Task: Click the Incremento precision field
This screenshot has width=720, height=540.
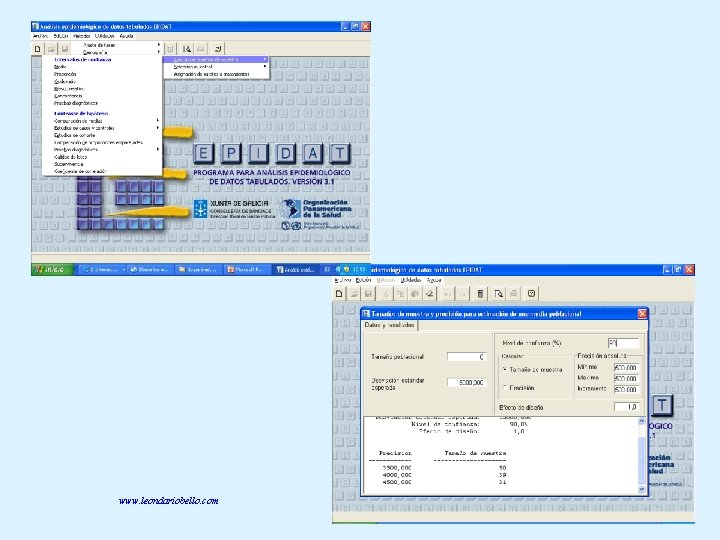Action: pos(626,389)
